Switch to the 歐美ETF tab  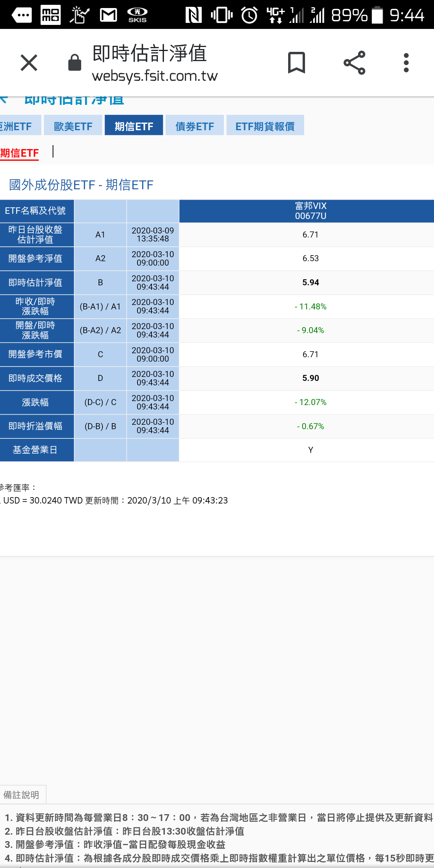(73, 126)
